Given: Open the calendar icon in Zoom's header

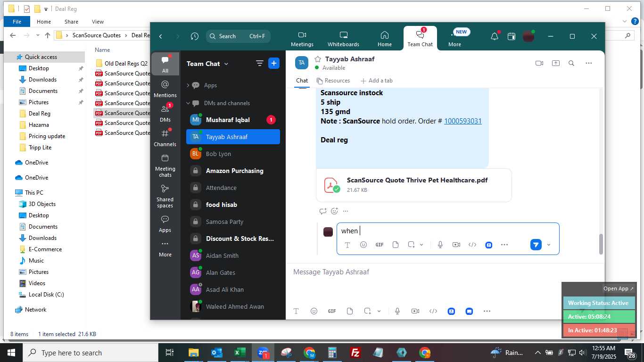Looking at the screenshot, I should (512, 36).
